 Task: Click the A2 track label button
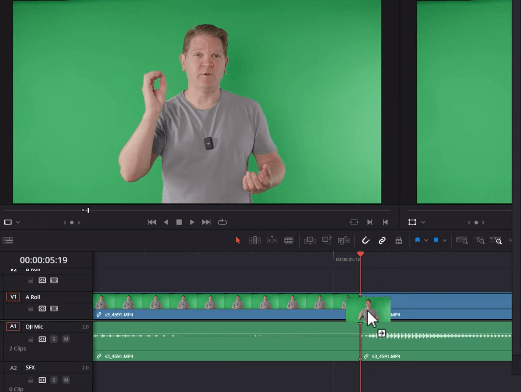13,368
